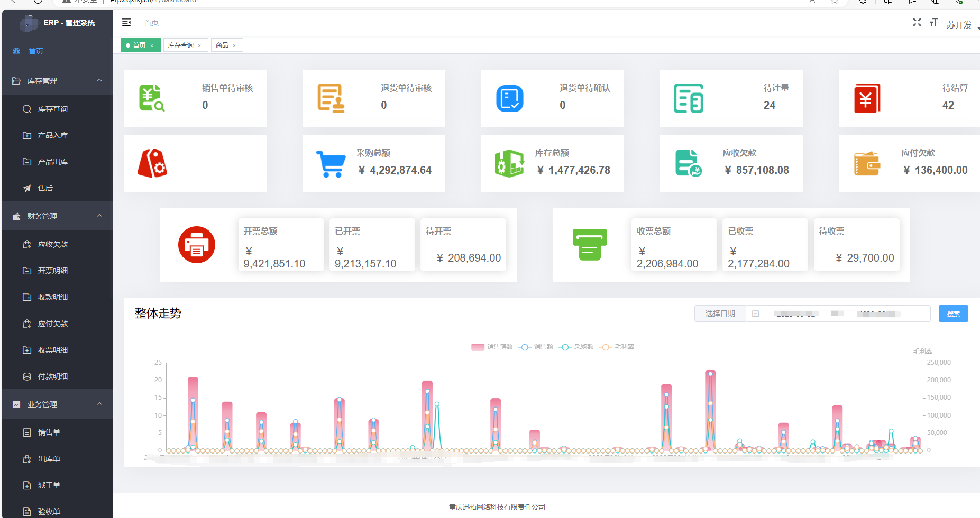
Task: Click the green receipt printer icon
Action: click(590, 245)
